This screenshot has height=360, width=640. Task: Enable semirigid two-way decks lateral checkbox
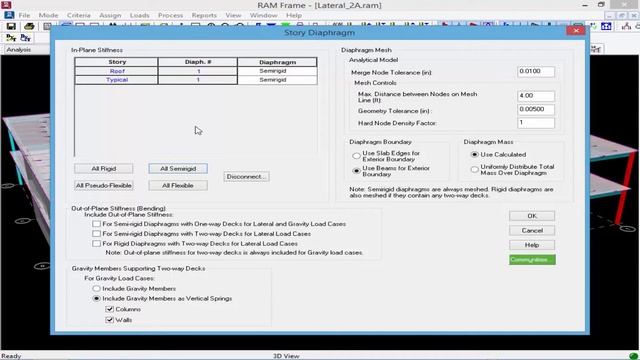(x=96, y=233)
